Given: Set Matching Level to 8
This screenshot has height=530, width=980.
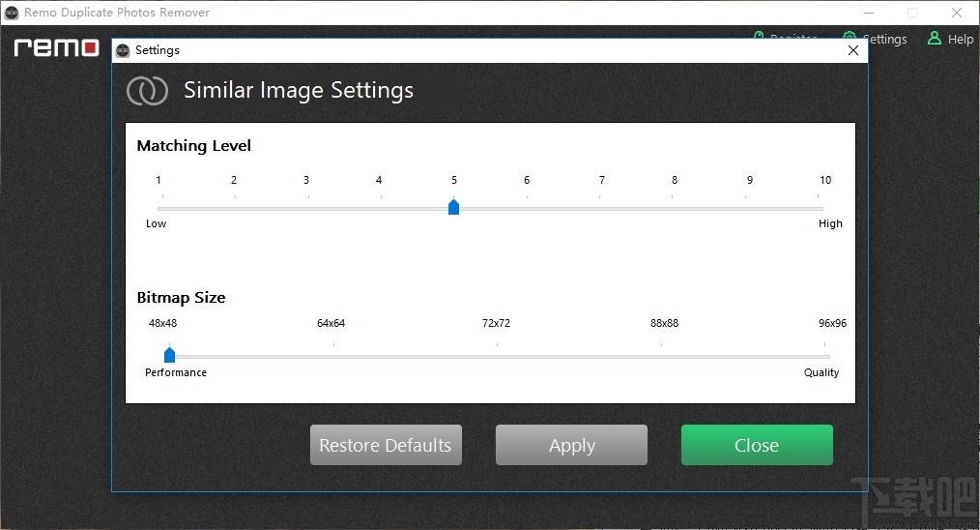Looking at the screenshot, I should click(x=675, y=180).
